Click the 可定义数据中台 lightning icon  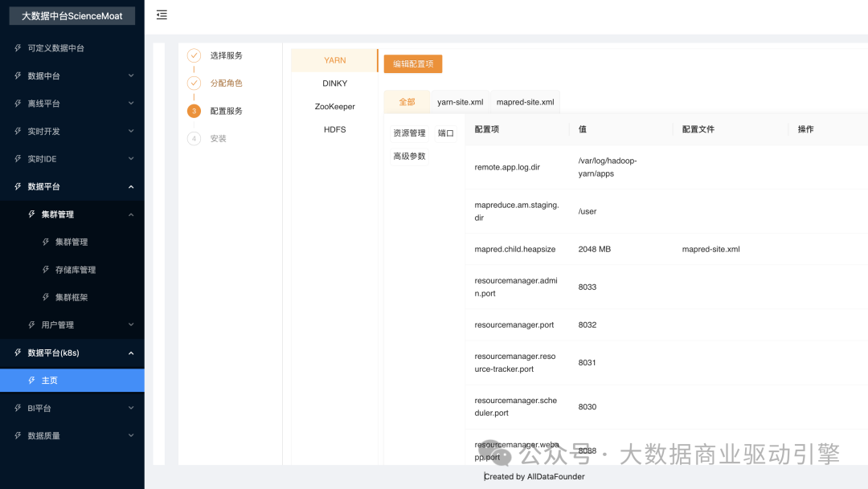point(18,48)
